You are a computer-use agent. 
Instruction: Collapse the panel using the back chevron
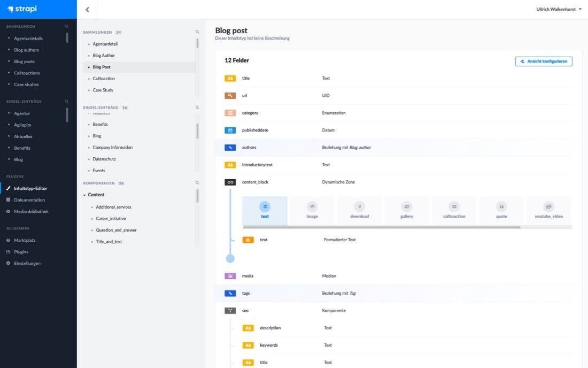(x=87, y=9)
